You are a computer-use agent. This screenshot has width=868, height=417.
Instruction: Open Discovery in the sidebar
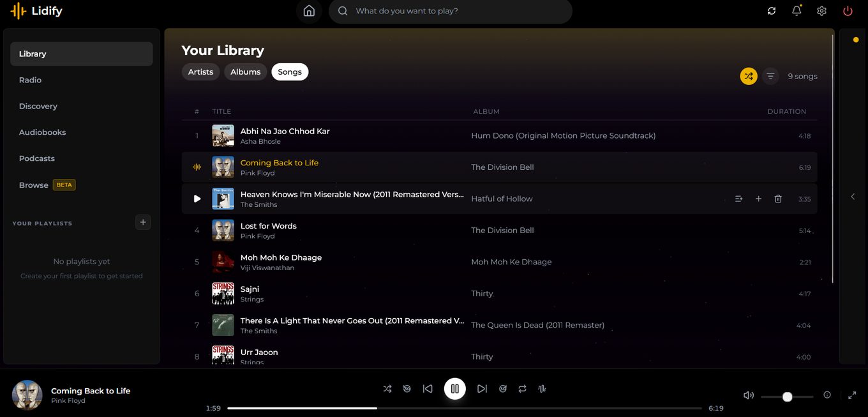click(x=82, y=106)
